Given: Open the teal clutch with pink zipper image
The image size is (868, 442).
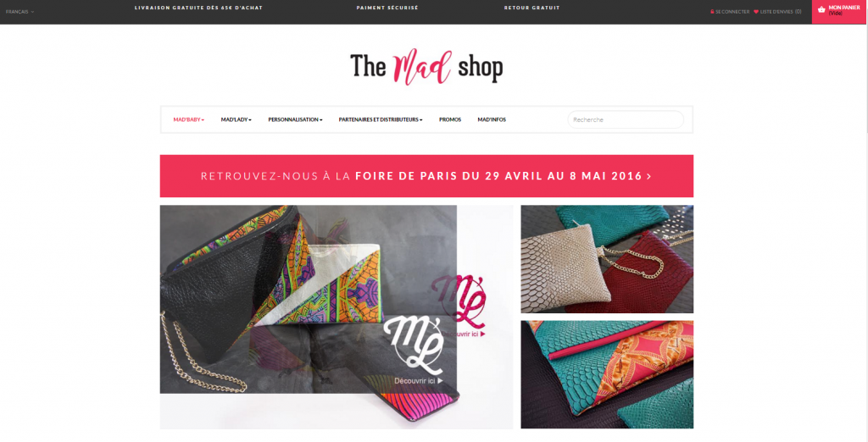Looking at the screenshot, I should click(x=607, y=374).
